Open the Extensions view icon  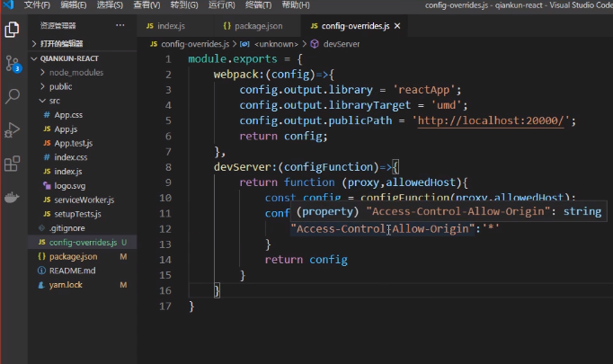click(x=12, y=164)
